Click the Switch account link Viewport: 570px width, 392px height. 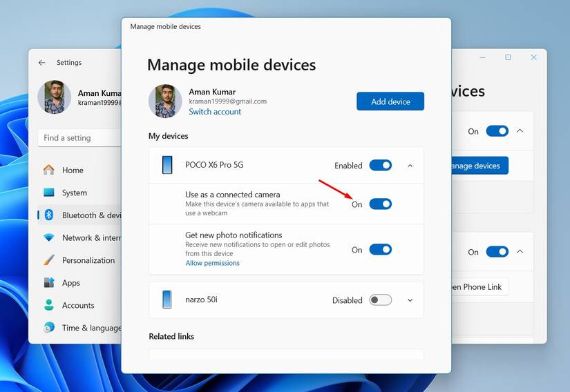[215, 112]
